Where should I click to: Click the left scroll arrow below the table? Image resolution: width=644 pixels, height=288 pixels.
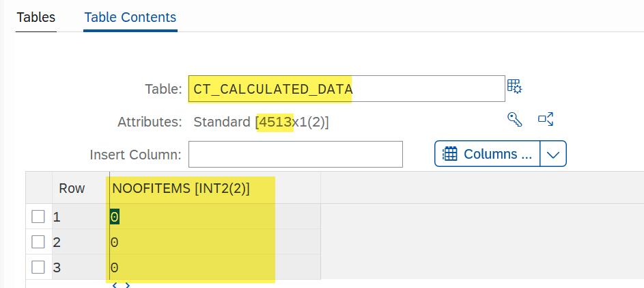point(115,283)
